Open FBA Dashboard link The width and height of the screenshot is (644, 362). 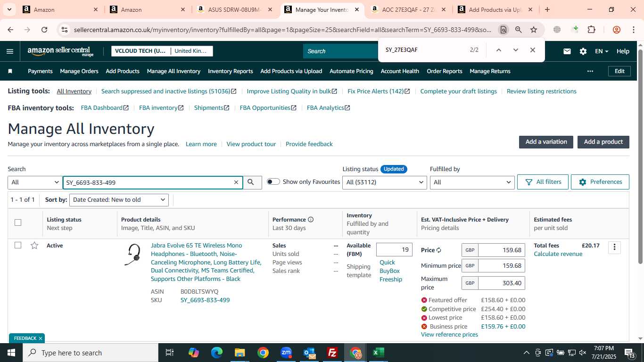(x=105, y=108)
